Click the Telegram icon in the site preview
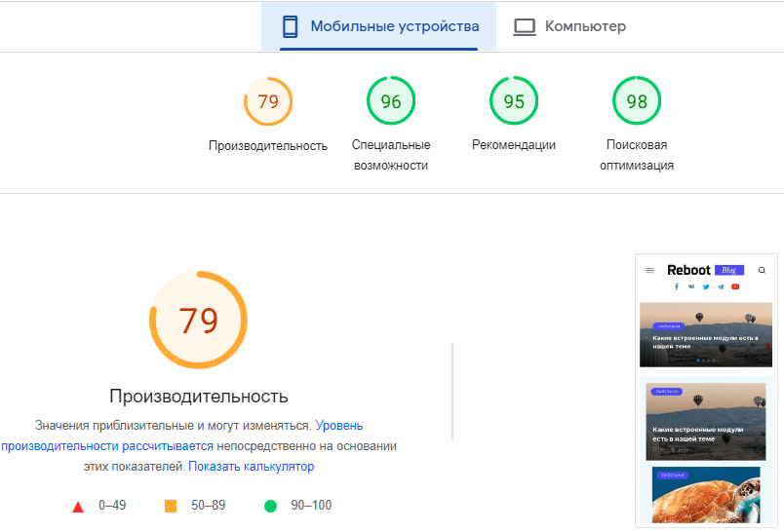 (x=721, y=286)
